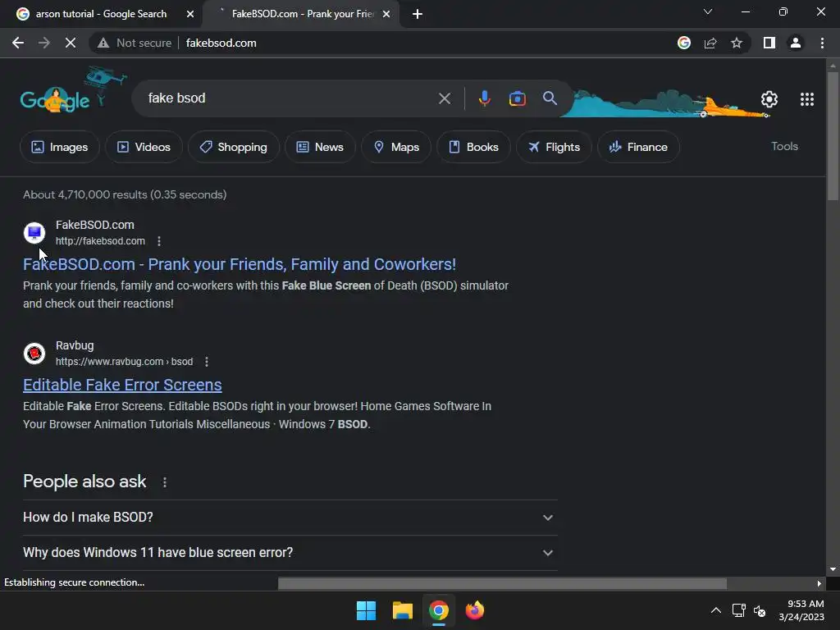This screenshot has height=630, width=840.
Task: Click the forward navigation arrow
Action: click(x=44, y=43)
